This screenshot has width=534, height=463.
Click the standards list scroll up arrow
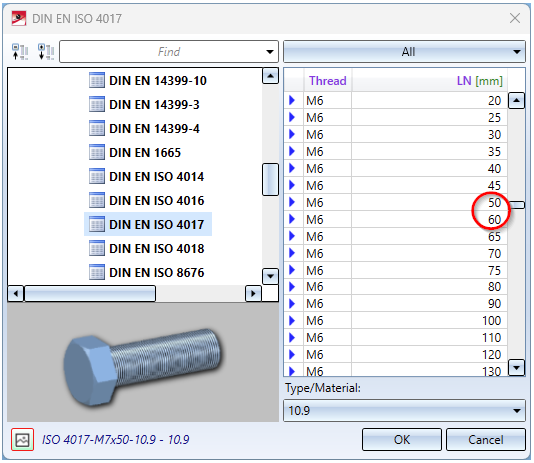pyautogui.click(x=270, y=76)
